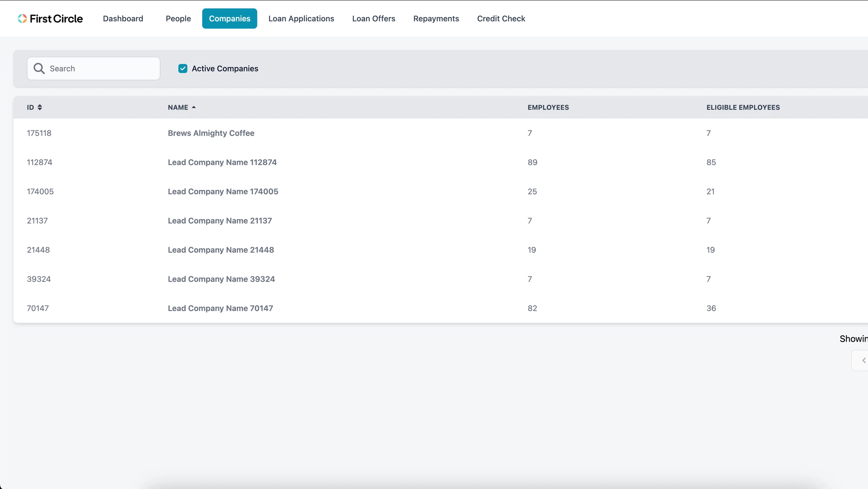Click ID cell 175118
This screenshot has width=868, height=489.
[39, 133]
